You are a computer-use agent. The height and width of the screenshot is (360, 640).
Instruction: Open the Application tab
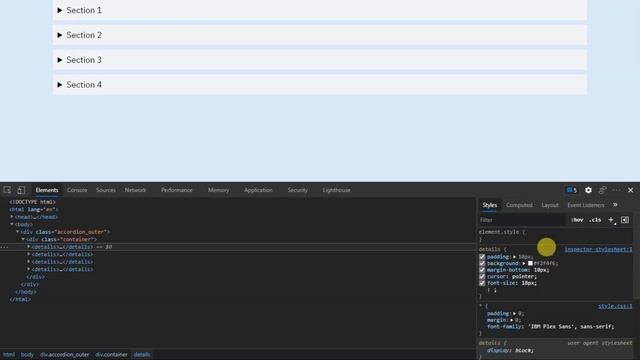(258, 190)
